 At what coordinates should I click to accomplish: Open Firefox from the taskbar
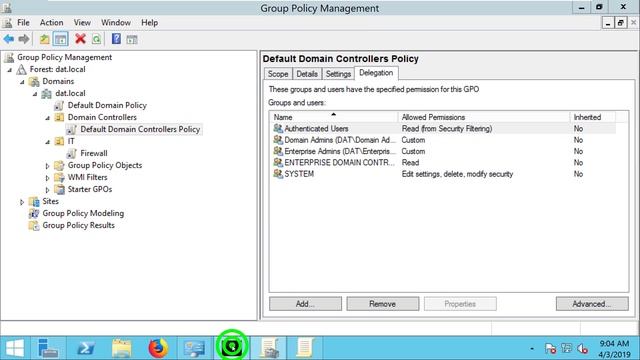click(x=158, y=348)
